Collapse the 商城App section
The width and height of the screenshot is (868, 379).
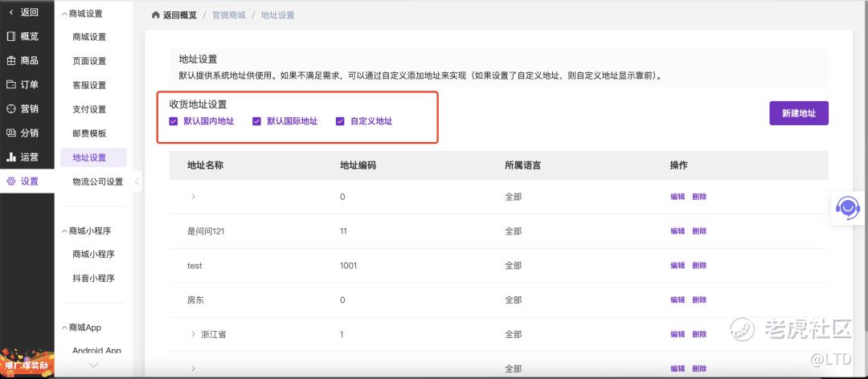click(64, 328)
